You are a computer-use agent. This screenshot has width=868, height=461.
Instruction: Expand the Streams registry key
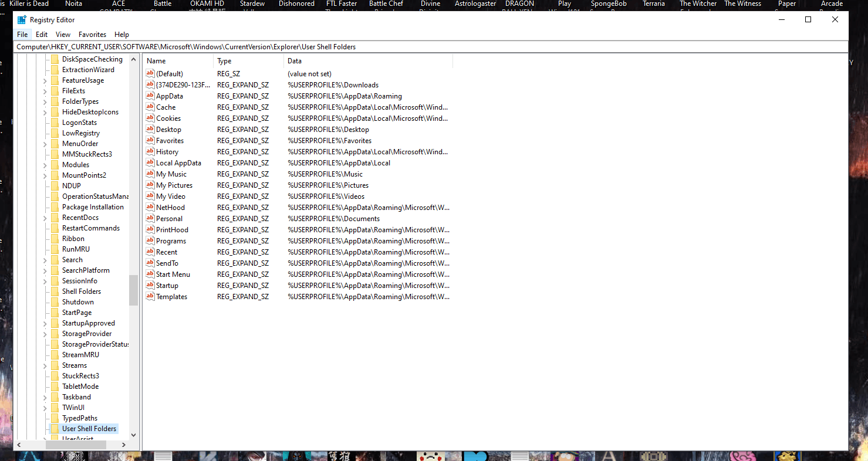[x=45, y=365]
